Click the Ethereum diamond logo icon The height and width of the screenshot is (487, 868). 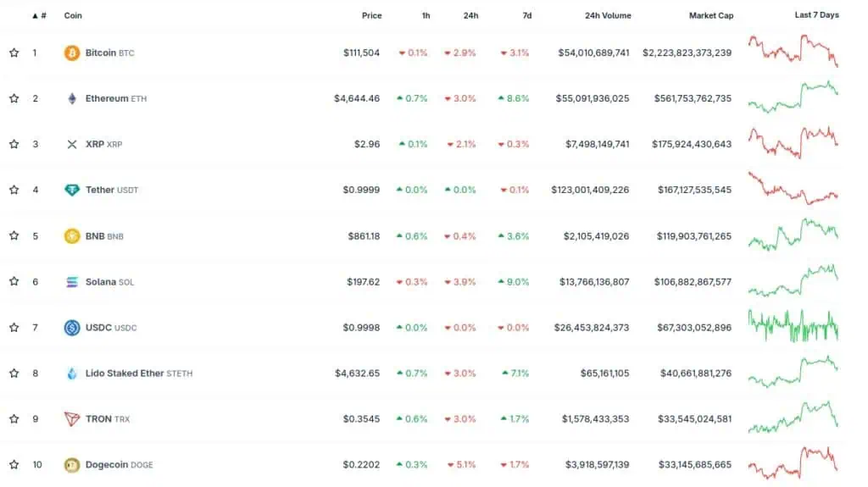point(72,98)
